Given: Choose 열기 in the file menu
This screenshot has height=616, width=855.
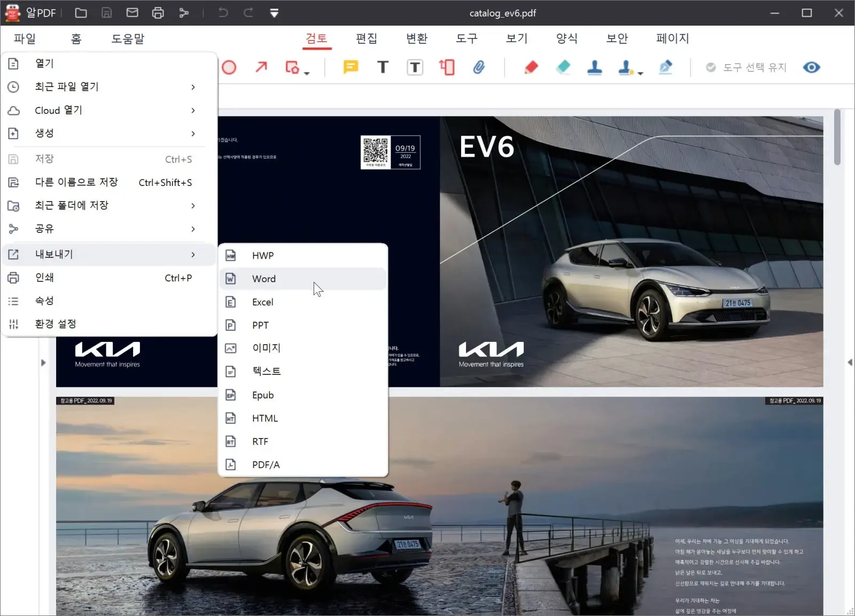Looking at the screenshot, I should 109,64.
